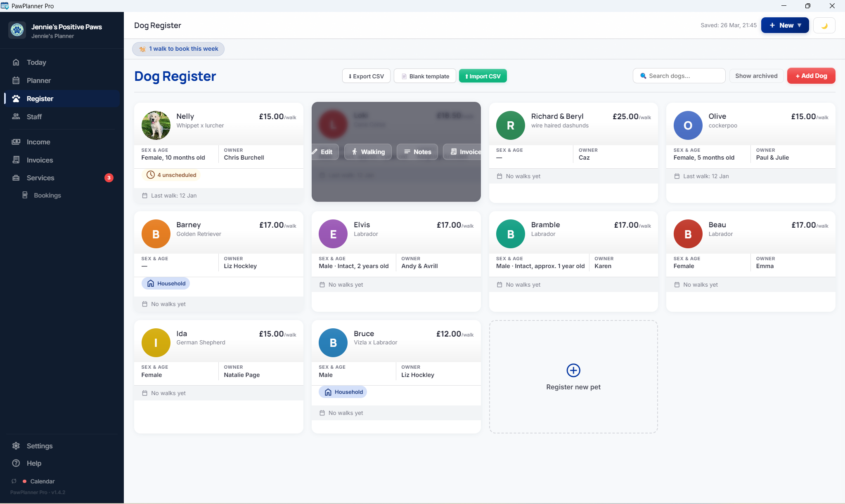Expand the walk to book this week banner
Image resolution: width=845 pixels, height=504 pixels.
pos(178,49)
